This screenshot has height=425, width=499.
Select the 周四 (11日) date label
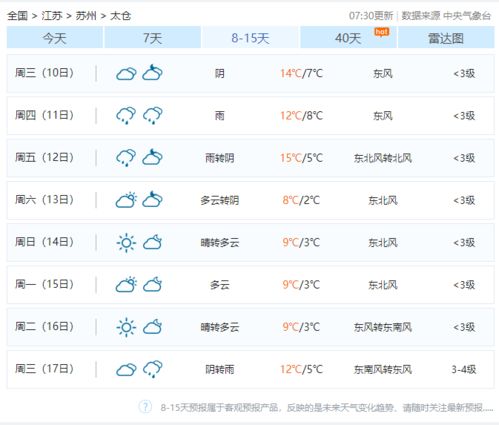[x=44, y=115]
